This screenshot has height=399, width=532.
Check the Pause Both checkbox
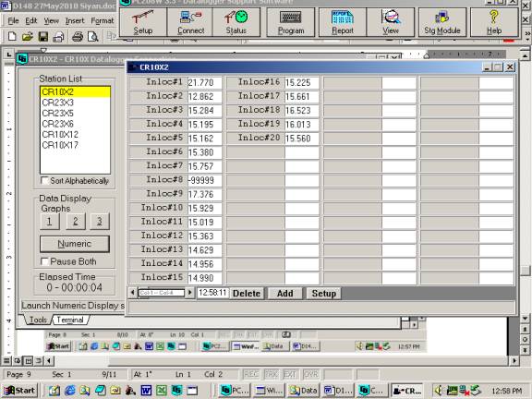[44, 261]
